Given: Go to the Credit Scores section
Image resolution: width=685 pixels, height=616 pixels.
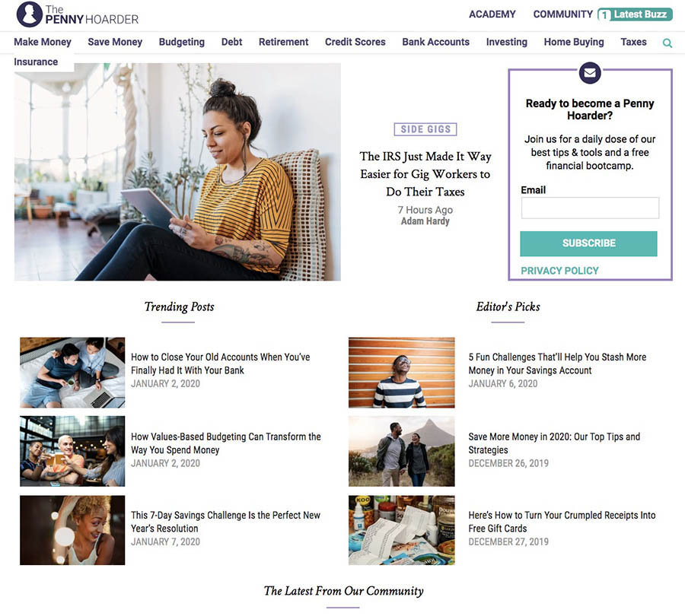Looking at the screenshot, I should (x=355, y=42).
